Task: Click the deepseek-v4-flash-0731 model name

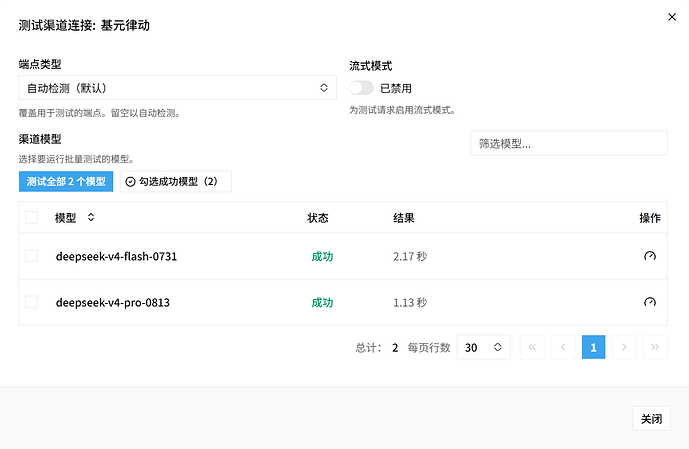Action: click(x=116, y=256)
